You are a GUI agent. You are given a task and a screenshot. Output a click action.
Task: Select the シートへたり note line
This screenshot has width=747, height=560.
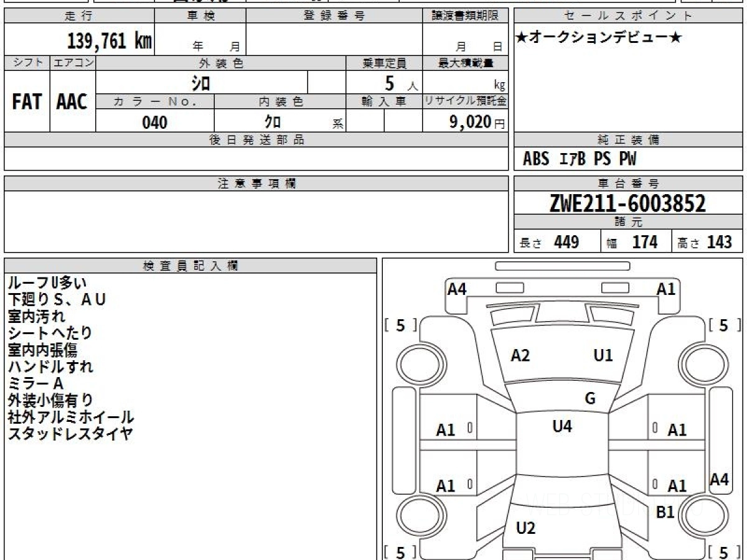50,334
